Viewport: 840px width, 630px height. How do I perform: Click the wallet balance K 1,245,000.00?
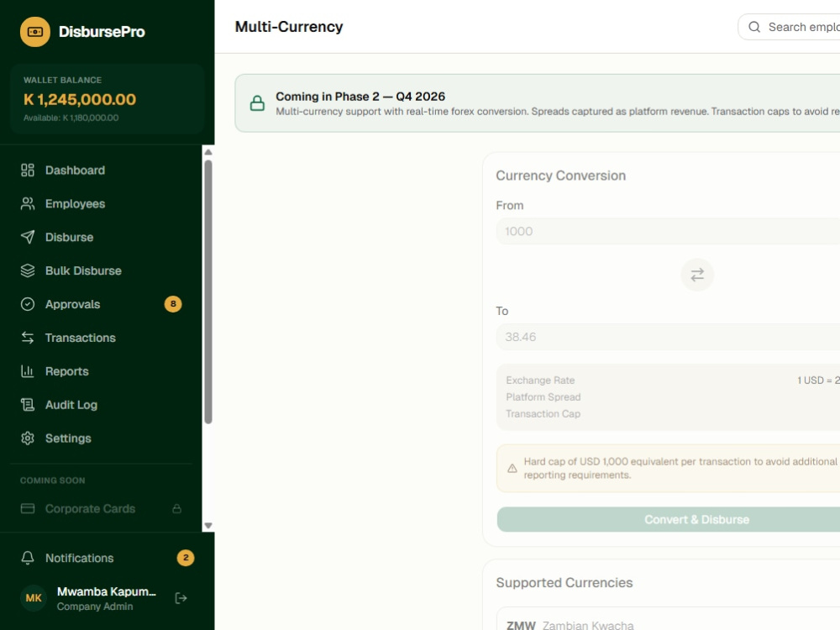(x=80, y=99)
